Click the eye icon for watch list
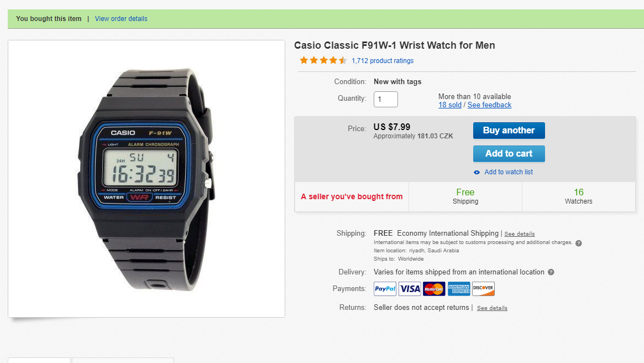644x363 pixels. [x=477, y=172]
